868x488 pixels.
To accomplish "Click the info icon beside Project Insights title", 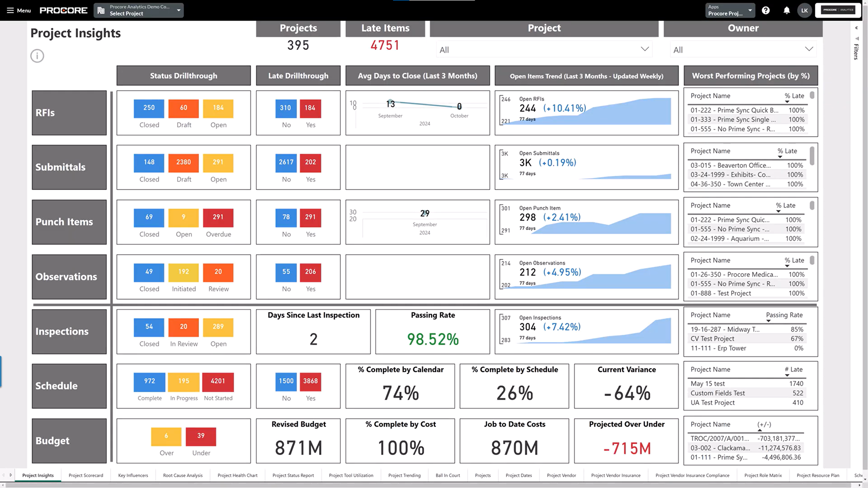I will pos(37,56).
